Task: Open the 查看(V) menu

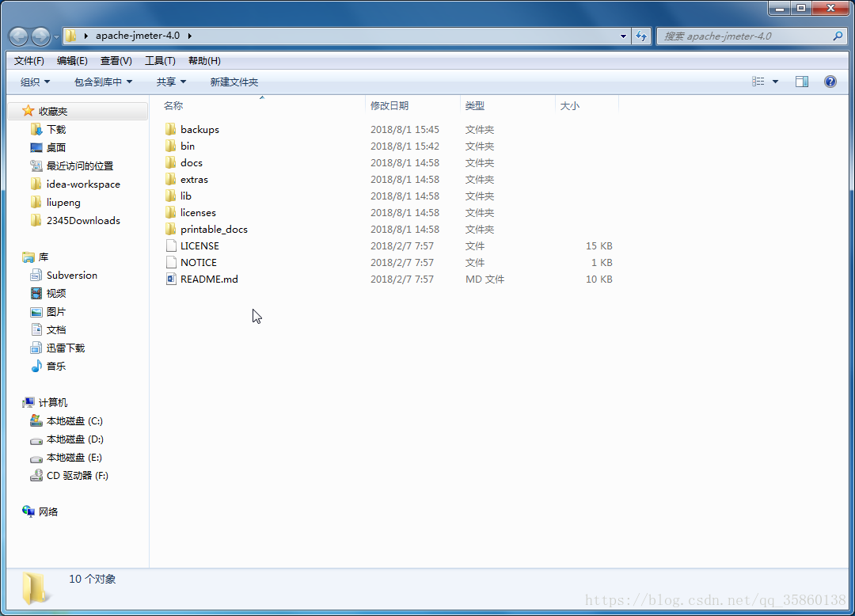Action: click(116, 61)
